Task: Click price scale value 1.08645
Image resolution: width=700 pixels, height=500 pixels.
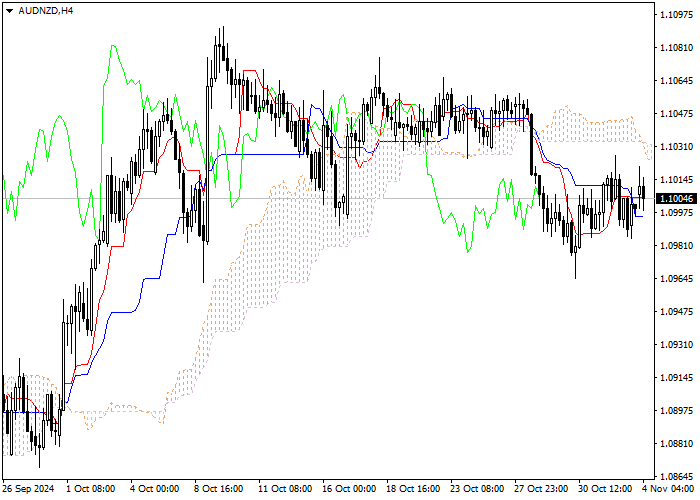Action: tap(676, 476)
